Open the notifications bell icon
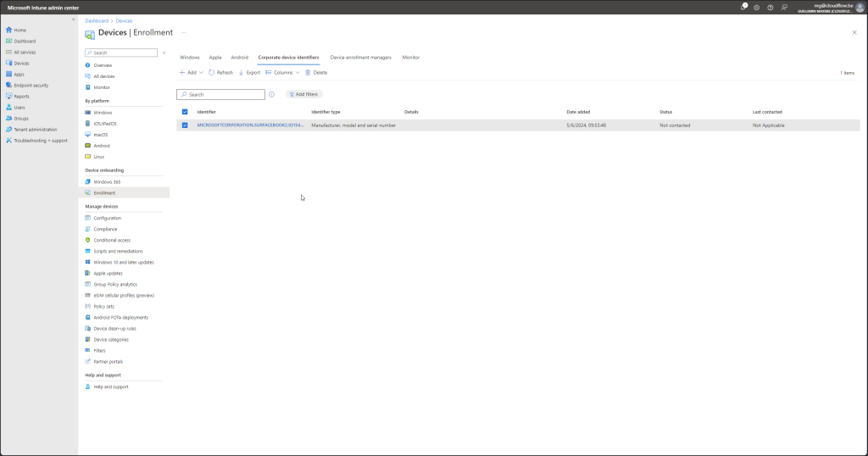This screenshot has width=868, height=456. tap(743, 7)
